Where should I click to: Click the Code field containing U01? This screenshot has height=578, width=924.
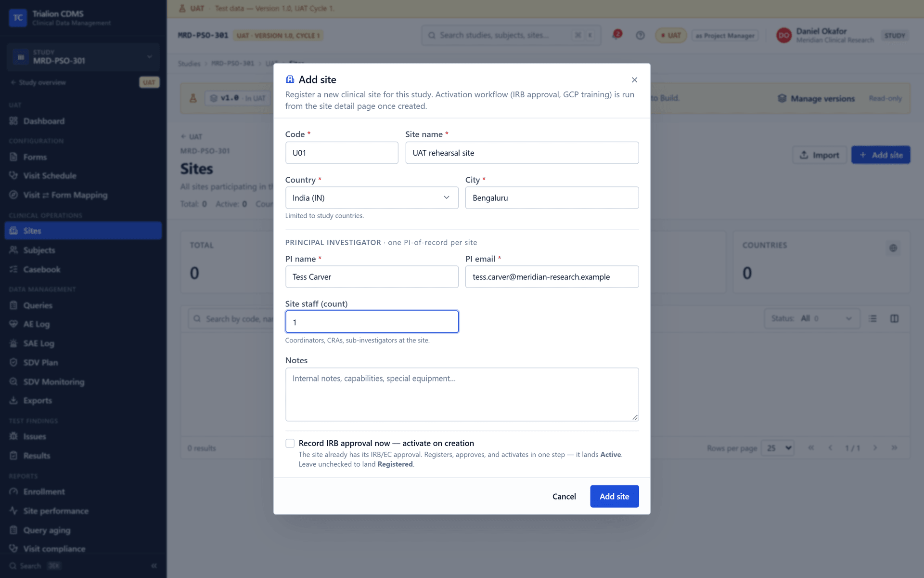[x=342, y=153]
